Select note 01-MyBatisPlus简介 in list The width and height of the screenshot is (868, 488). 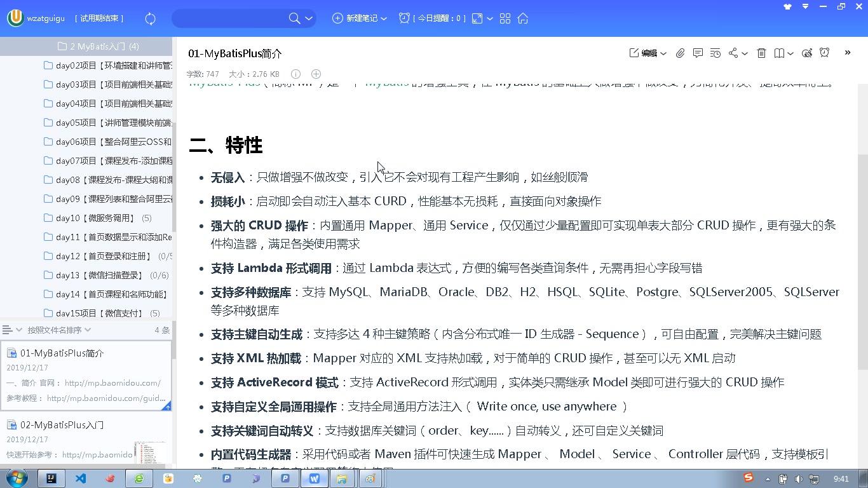click(86, 376)
